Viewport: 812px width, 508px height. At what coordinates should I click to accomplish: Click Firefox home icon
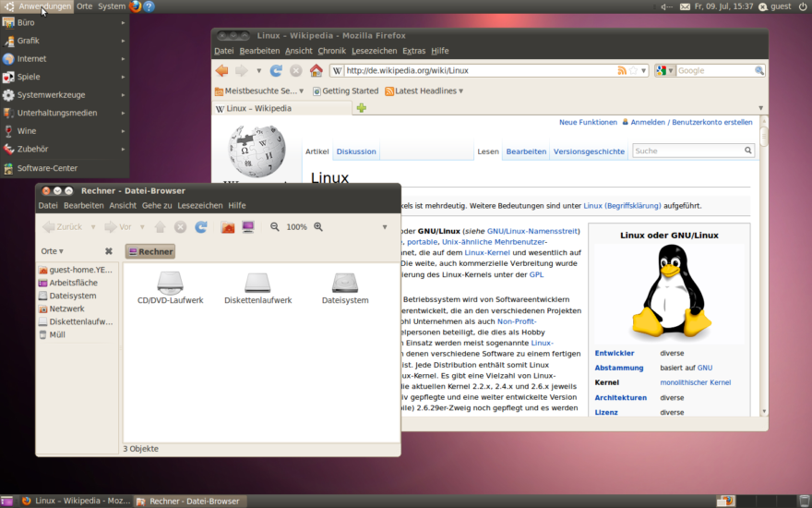pyautogui.click(x=316, y=70)
